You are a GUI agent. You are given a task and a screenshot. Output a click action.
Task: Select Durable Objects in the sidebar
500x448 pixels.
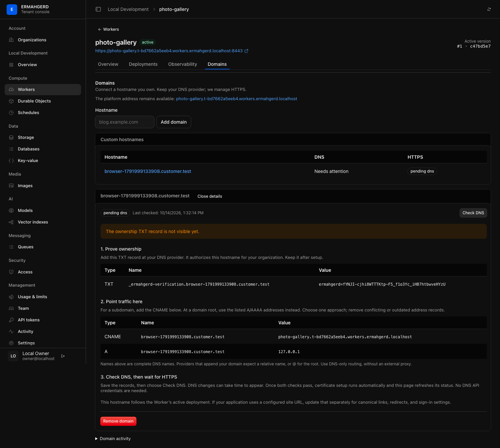pos(43,101)
